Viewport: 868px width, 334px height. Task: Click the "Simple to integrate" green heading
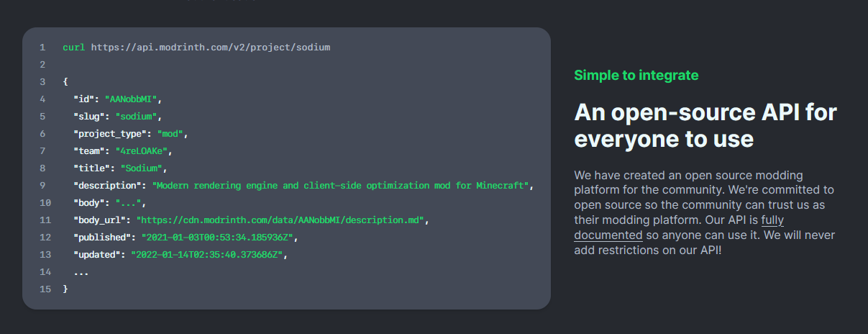[636, 76]
